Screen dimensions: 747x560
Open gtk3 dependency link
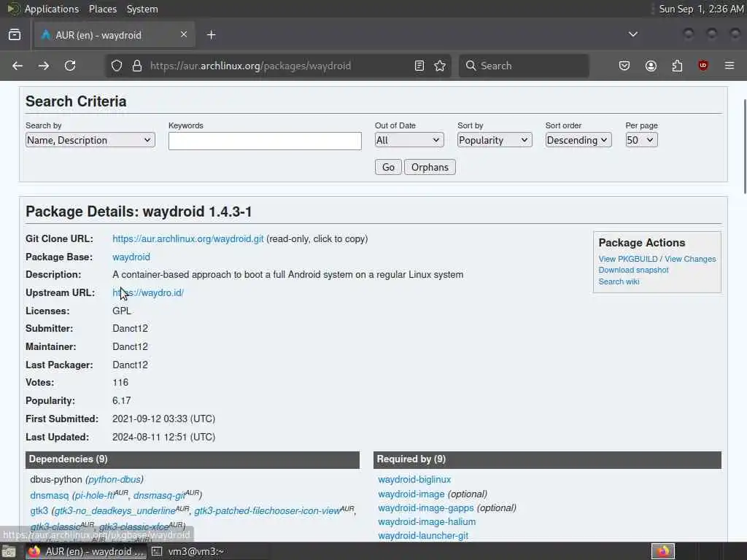(39, 511)
